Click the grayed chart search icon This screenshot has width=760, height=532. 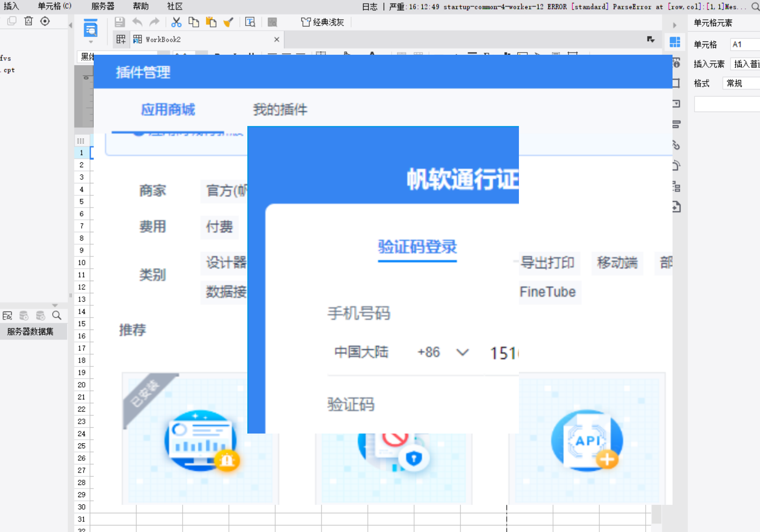[x=272, y=22]
